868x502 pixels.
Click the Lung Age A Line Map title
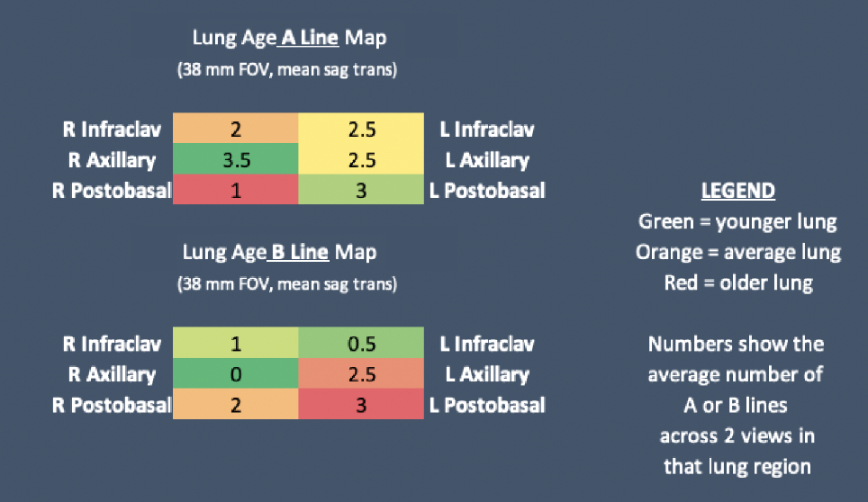296,38
